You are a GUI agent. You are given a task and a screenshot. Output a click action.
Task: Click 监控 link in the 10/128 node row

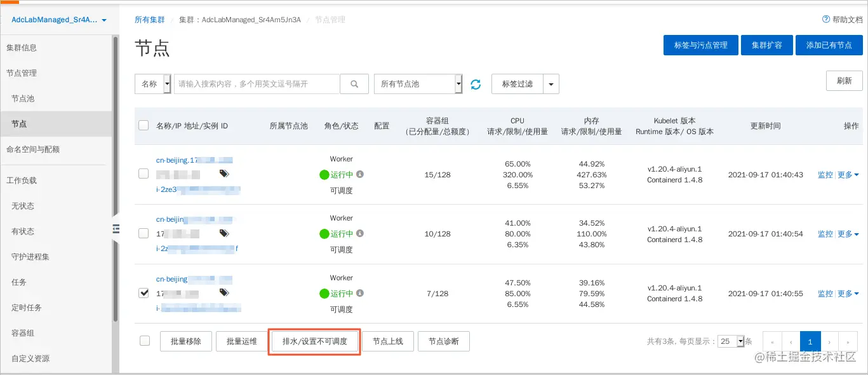(825, 234)
